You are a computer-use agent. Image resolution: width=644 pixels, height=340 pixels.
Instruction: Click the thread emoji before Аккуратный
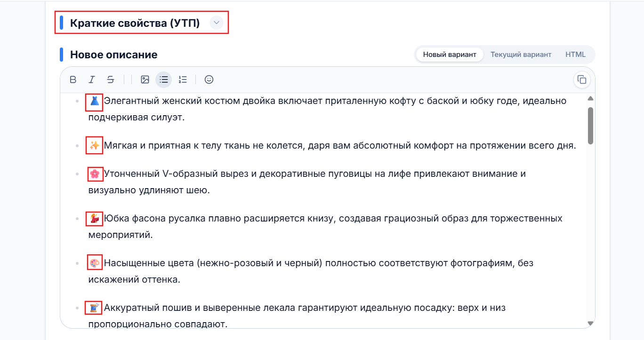click(x=94, y=308)
